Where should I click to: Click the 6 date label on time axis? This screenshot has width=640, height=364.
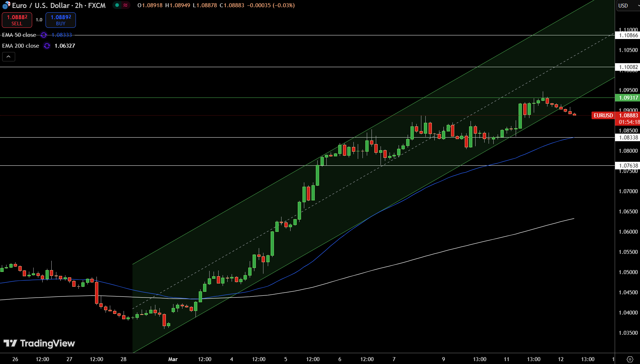(340, 359)
